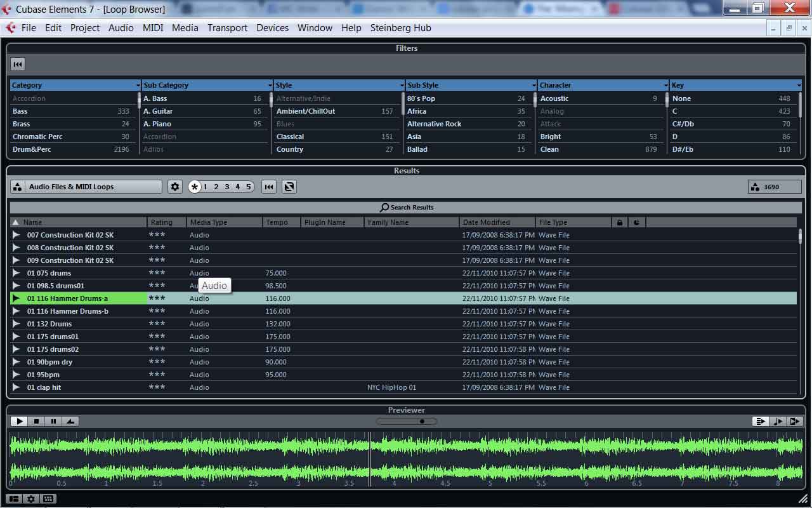Click the Cubase logo in menu bar
Viewport: 812px width, 508px height.
click(10, 28)
